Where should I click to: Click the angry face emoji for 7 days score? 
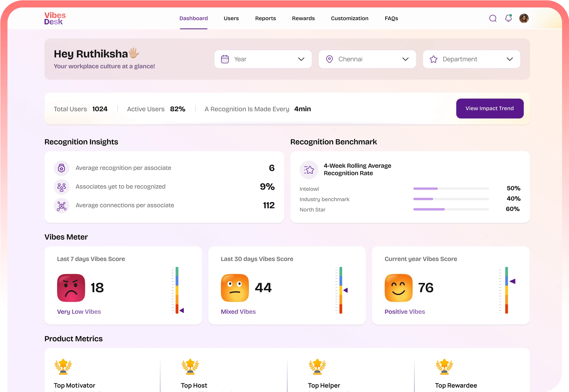tap(71, 288)
